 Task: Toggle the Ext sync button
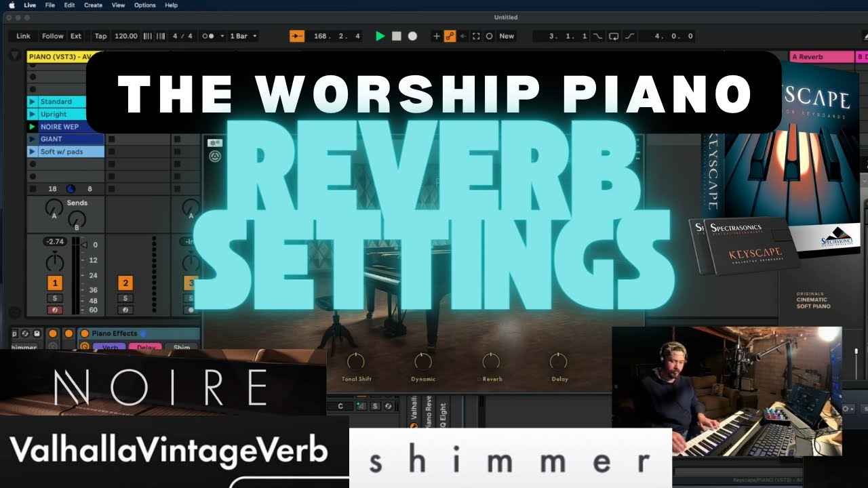coord(76,36)
